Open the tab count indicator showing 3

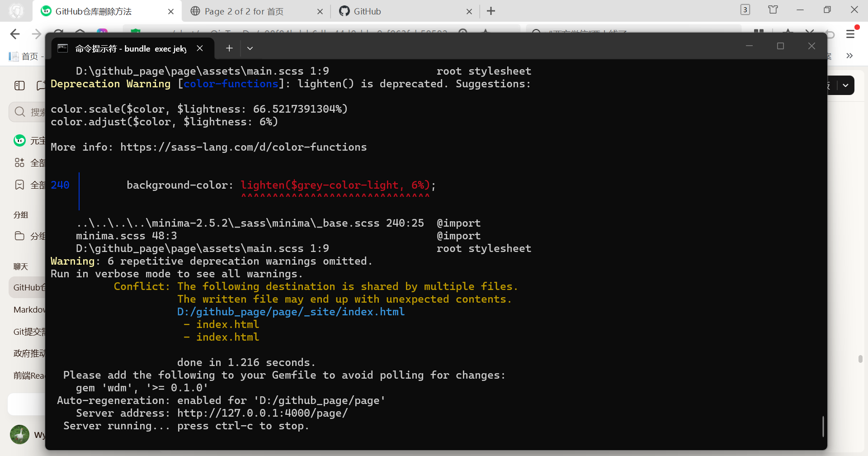(x=745, y=10)
